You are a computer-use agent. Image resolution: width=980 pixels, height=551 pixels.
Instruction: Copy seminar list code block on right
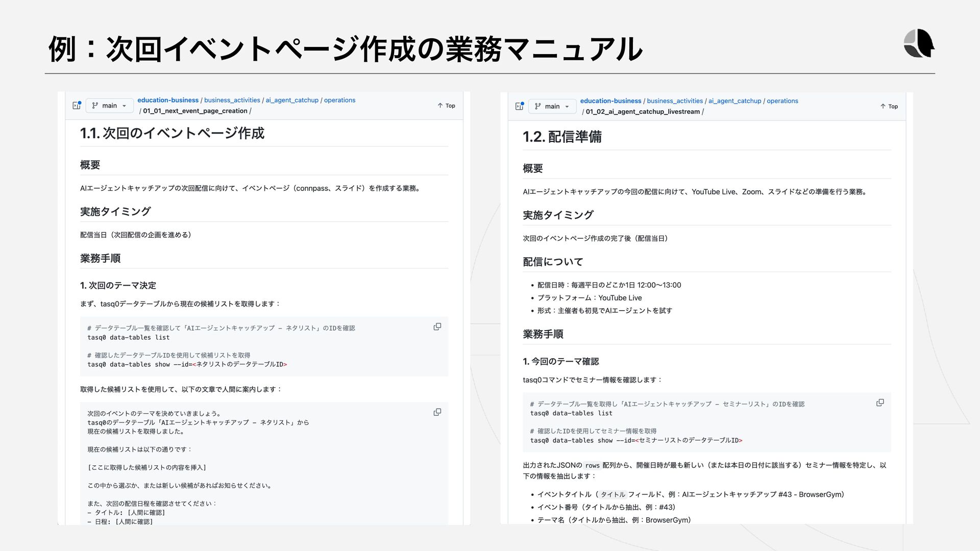(880, 403)
